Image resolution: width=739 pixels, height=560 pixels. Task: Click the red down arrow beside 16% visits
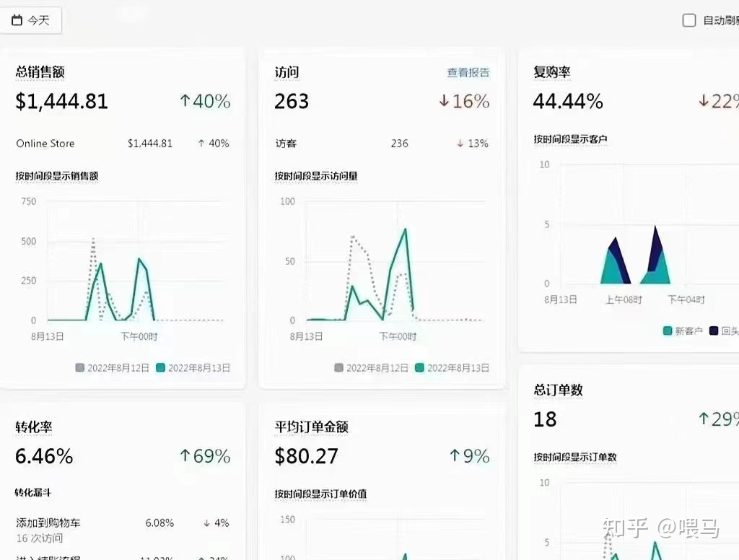pos(445,101)
